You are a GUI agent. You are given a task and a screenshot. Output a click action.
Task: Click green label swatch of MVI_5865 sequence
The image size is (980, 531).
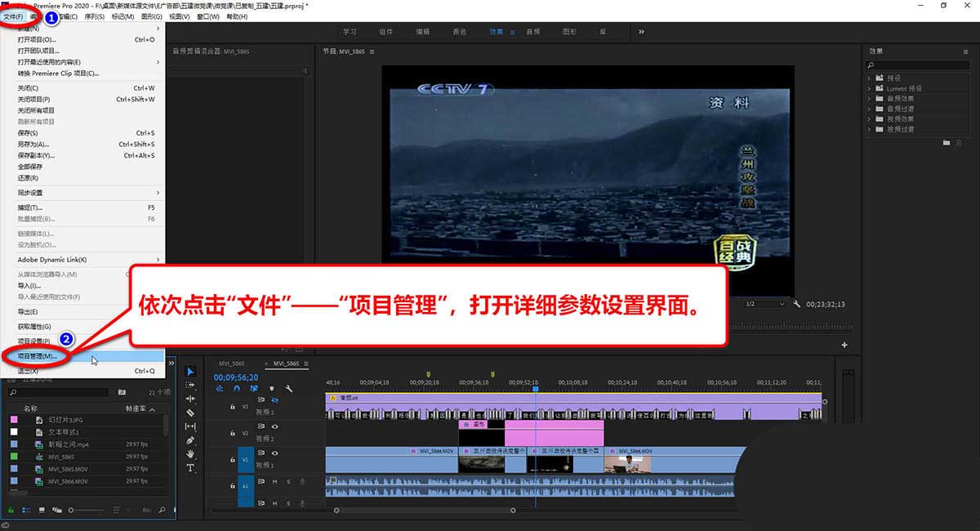[x=13, y=457]
